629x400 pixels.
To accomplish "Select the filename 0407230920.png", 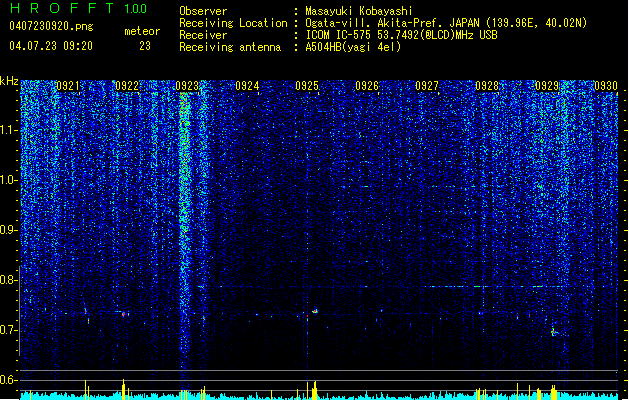I will coord(51,26).
